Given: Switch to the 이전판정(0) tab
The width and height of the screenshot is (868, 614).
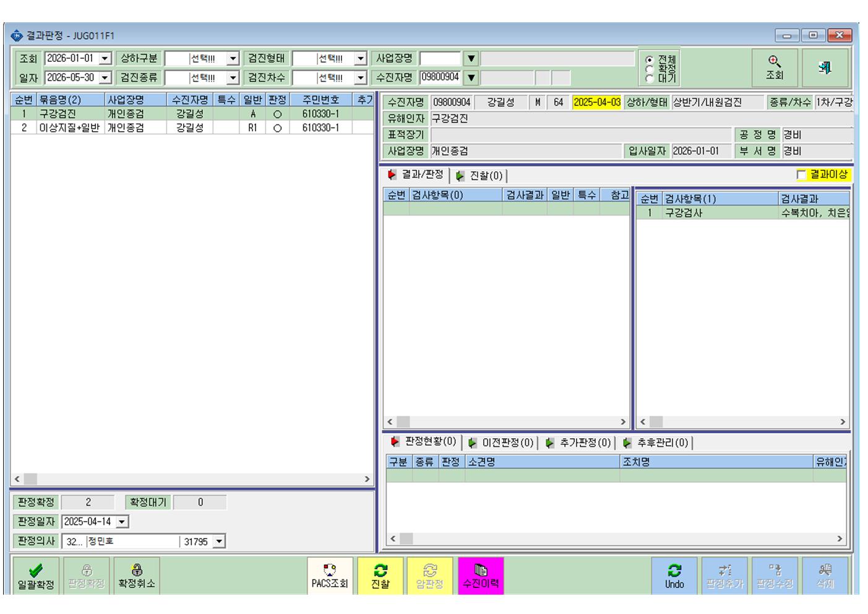Looking at the screenshot, I should (501, 443).
